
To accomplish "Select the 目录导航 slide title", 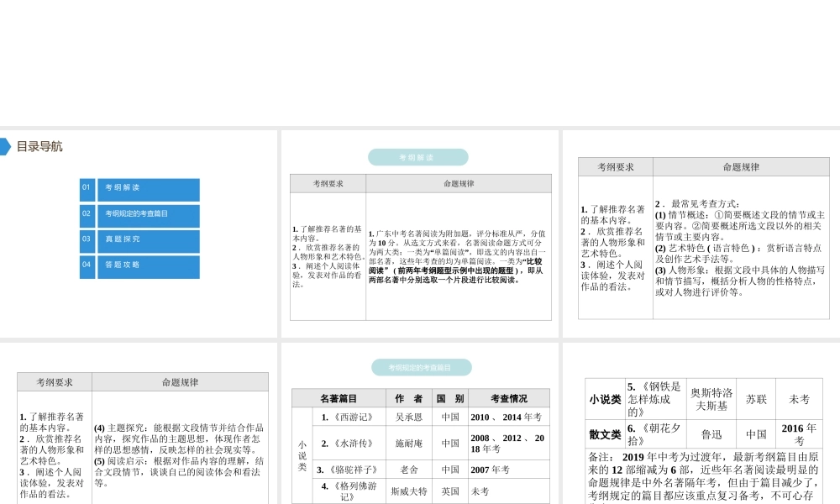I will pyautogui.click(x=39, y=147).
